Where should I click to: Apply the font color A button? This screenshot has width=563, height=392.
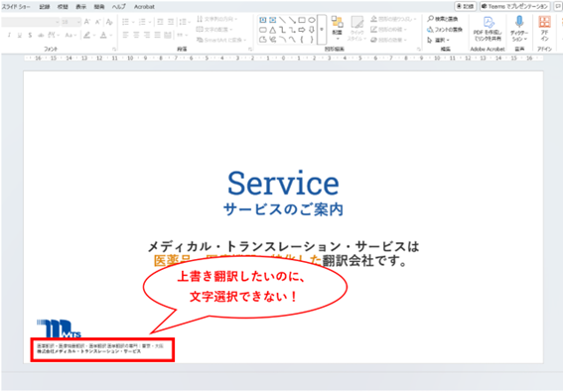click(103, 35)
